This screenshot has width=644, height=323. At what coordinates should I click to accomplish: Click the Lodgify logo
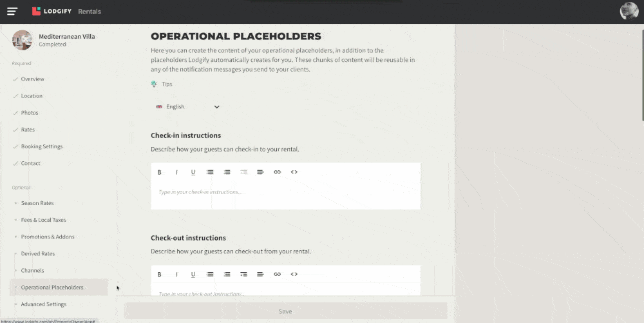[52, 11]
